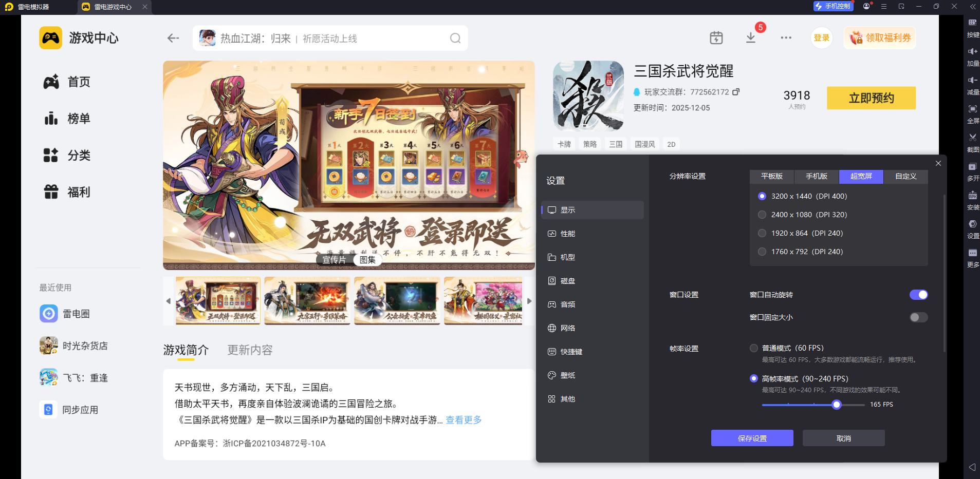Show next screenshots with right carousel arrow
The image size is (980, 479).
point(529,301)
